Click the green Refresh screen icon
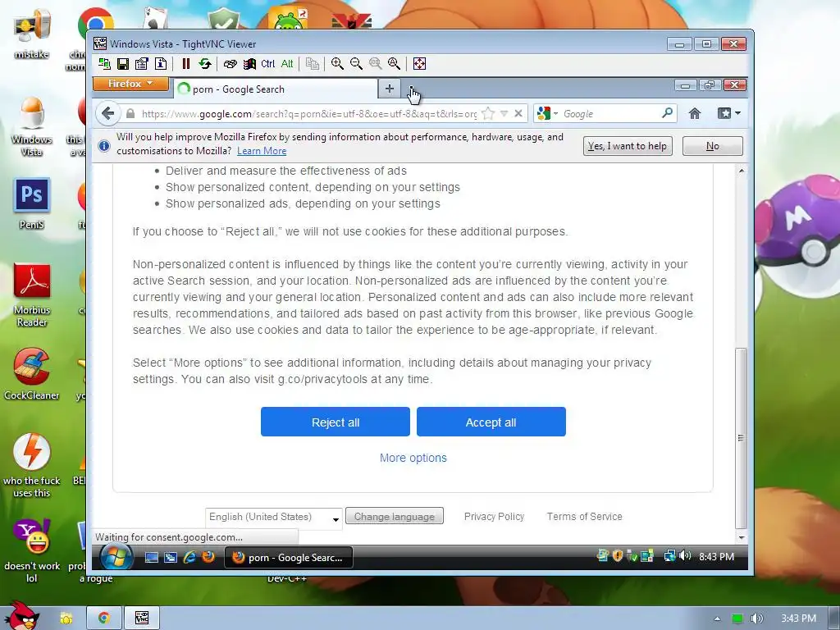The height and width of the screenshot is (630, 840). pyautogui.click(x=204, y=64)
